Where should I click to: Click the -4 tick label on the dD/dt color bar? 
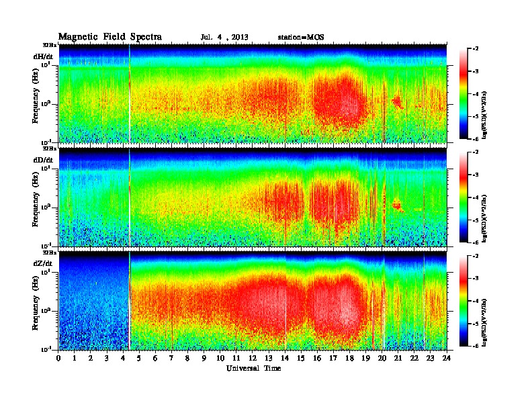(x=476, y=197)
